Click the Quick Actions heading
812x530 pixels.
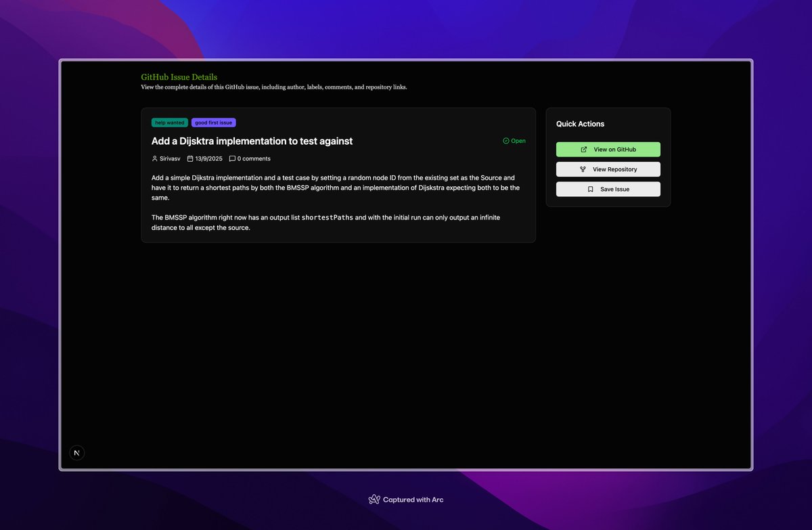click(581, 124)
